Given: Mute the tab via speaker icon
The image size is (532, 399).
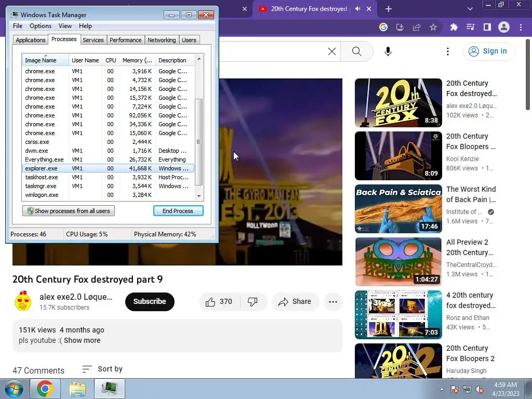Looking at the screenshot, I should [357, 9].
